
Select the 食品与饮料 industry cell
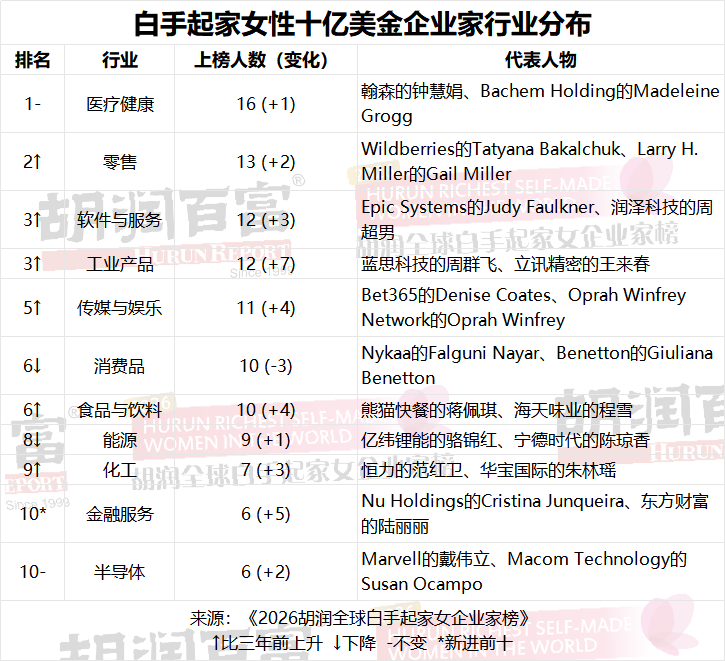pos(120,410)
